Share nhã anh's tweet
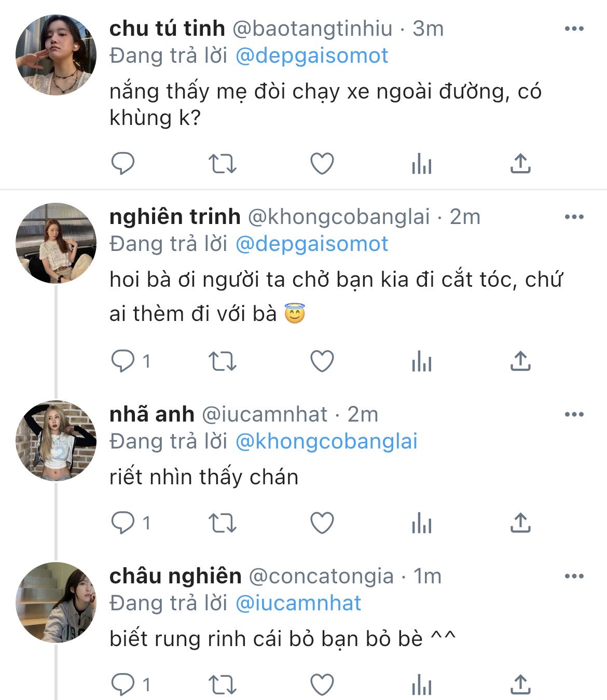The height and width of the screenshot is (700, 607). pos(520,523)
